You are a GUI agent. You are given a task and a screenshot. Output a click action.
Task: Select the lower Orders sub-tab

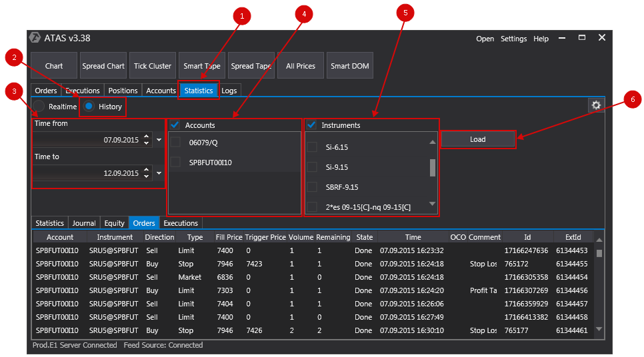pyautogui.click(x=144, y=223)
